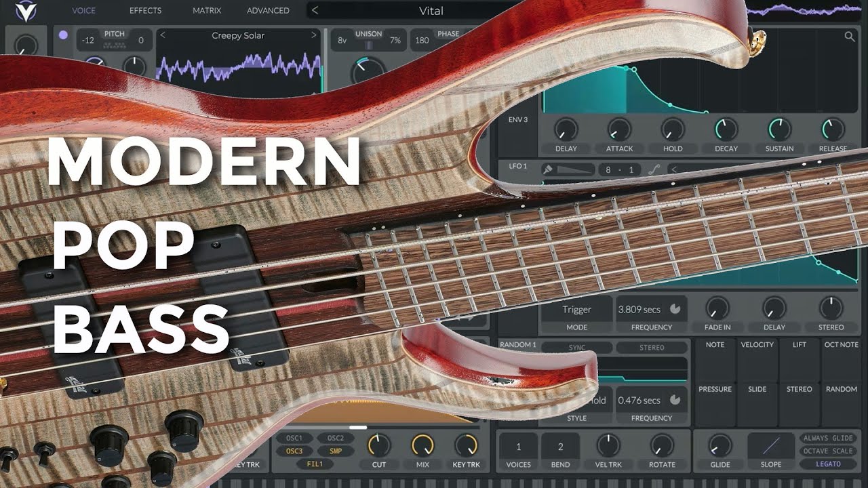Viewport: 868px width, 488px height.
Task: Select the LFO 1 tab
Action: [518, 166]
